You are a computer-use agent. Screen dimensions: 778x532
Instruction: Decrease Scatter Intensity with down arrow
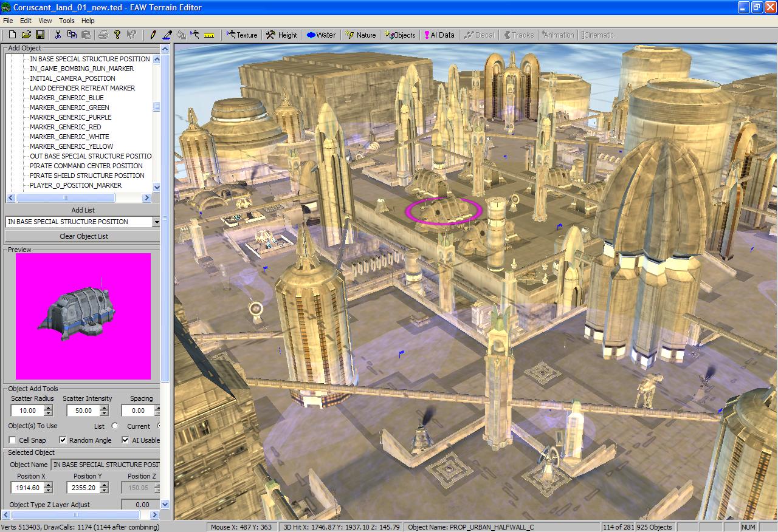tap(105, 414)
